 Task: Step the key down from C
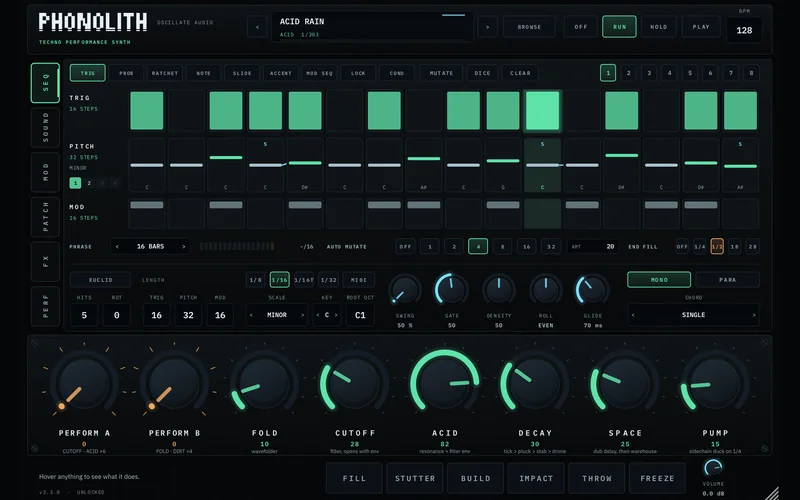coord(318,315)
